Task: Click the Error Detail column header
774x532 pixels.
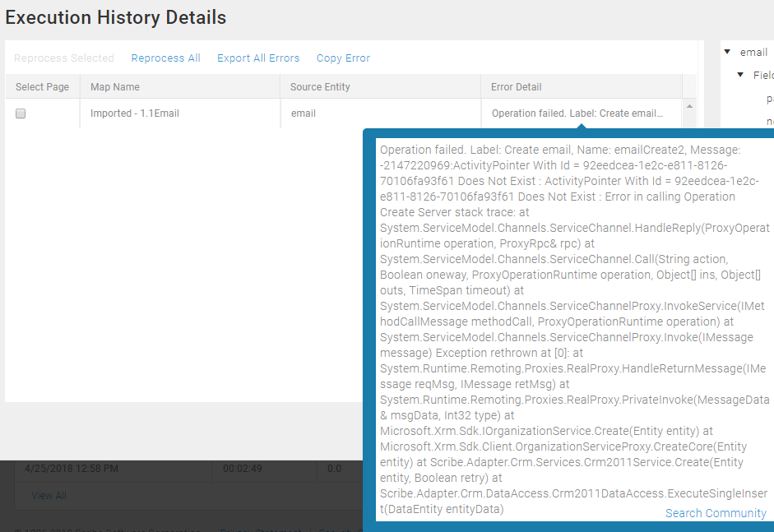Action: pos(516,87)
